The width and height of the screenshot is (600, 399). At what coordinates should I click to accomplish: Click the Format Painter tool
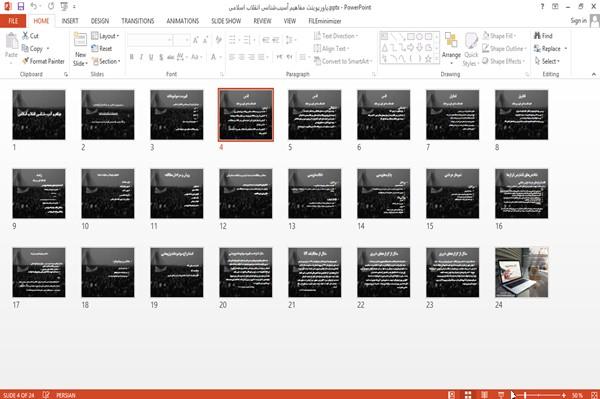[43, 61]
